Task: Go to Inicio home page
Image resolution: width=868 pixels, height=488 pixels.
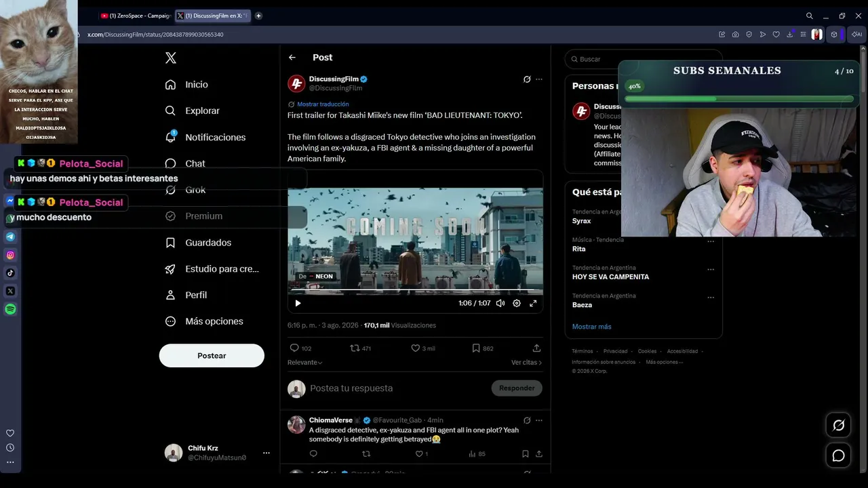Action: (186, 85)
